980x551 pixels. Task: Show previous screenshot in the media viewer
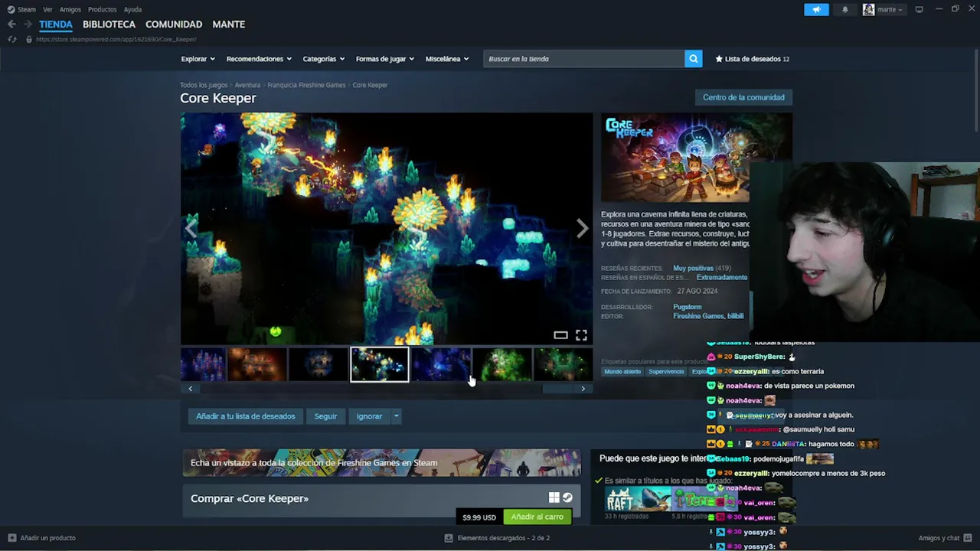pos(191,228)
